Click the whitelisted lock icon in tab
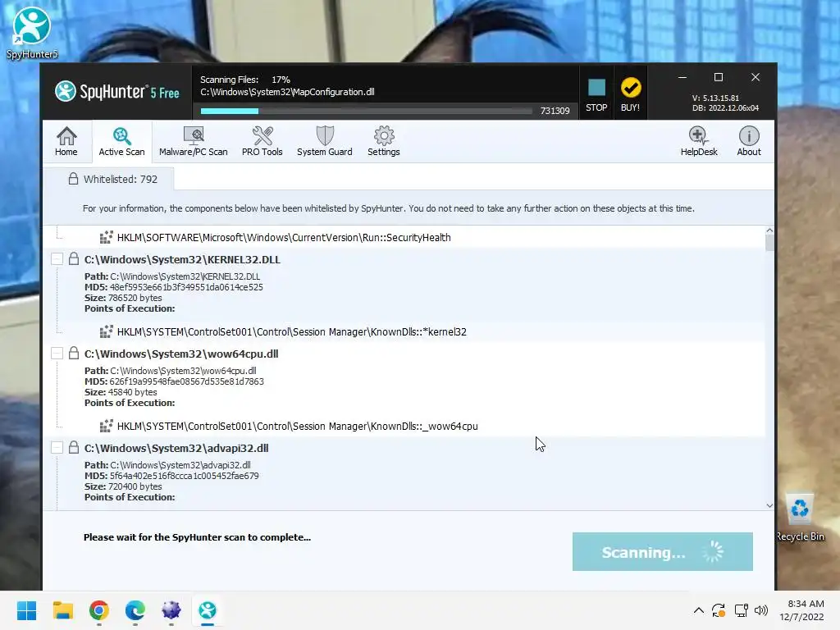Viewport: 840px width, 630px height. (73, 179)
